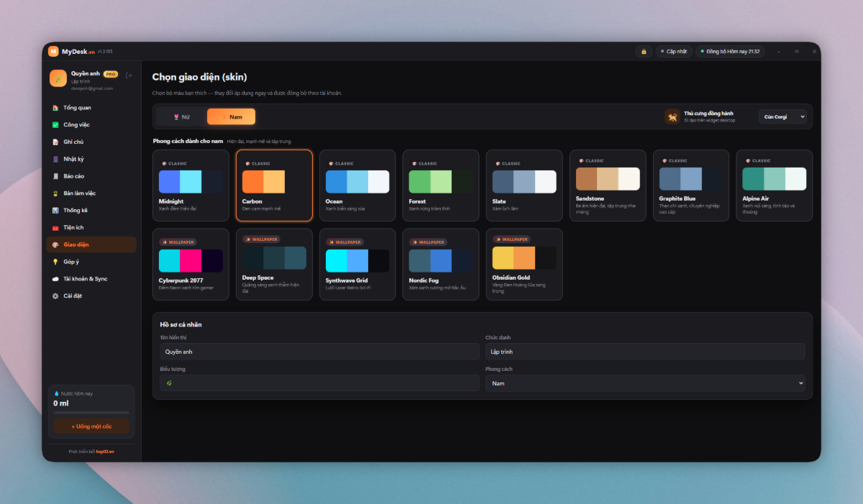Click the devqanh@gmail.com email text
This screenshot has height=504, width=863.
(x=92, y=88)
